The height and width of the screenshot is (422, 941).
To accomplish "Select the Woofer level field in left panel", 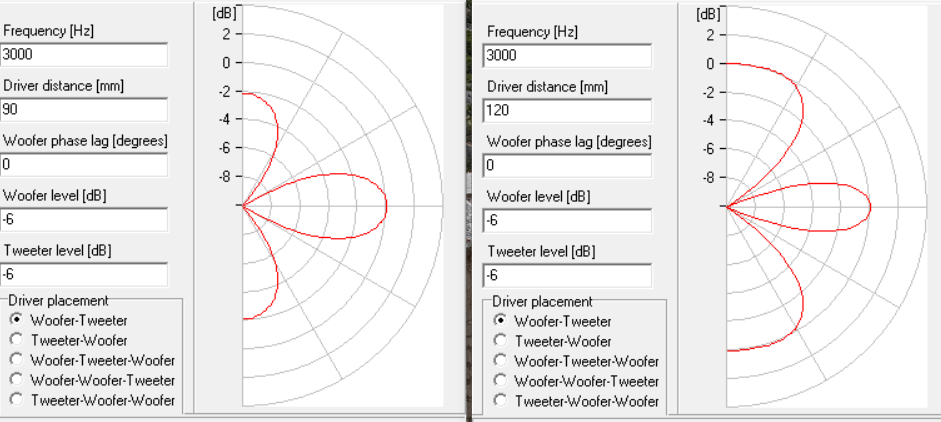I will click(x=84, y=219).
